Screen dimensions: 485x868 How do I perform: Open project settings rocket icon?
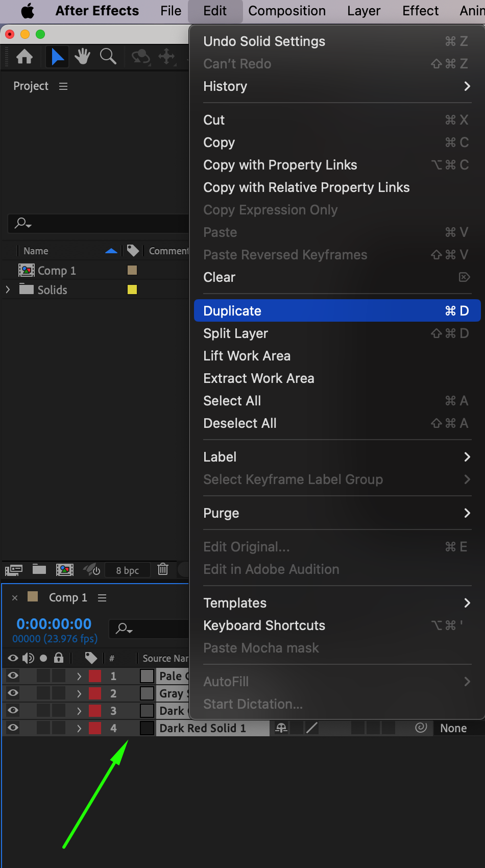pos(91,569)
